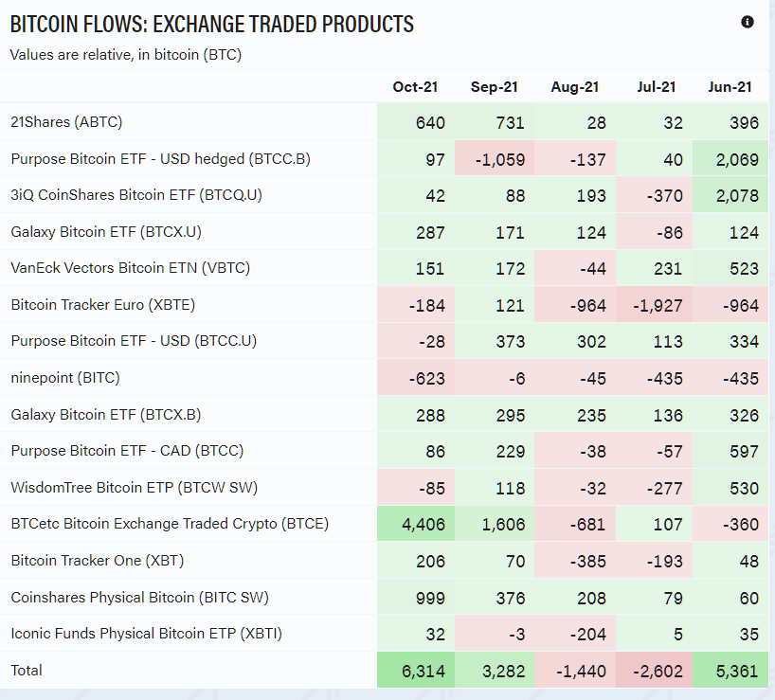Select the 2,078 cell in Jun-21
Image resolution: width=775 pixels, height=700 pixels.
(x=730, y=195)
